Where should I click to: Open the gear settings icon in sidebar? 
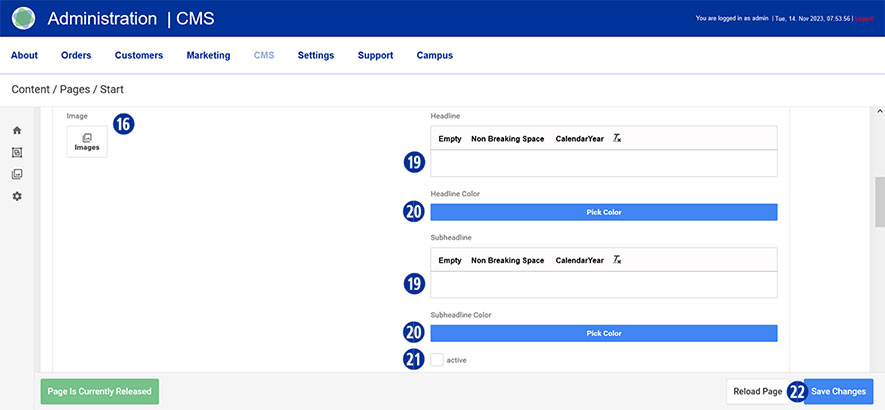pos(17,196)
